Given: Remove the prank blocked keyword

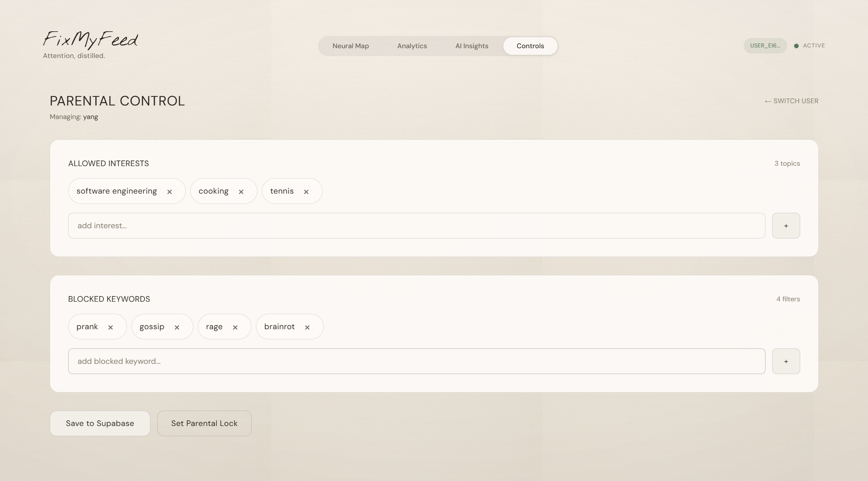Looking at the screenshot, I should click(x=110, y=327).
